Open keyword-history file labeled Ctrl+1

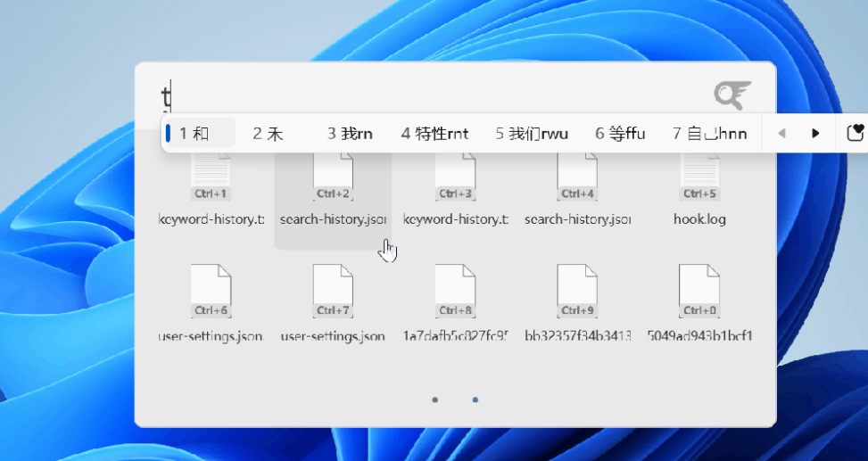pyautogui.click(x=211, y=189)
